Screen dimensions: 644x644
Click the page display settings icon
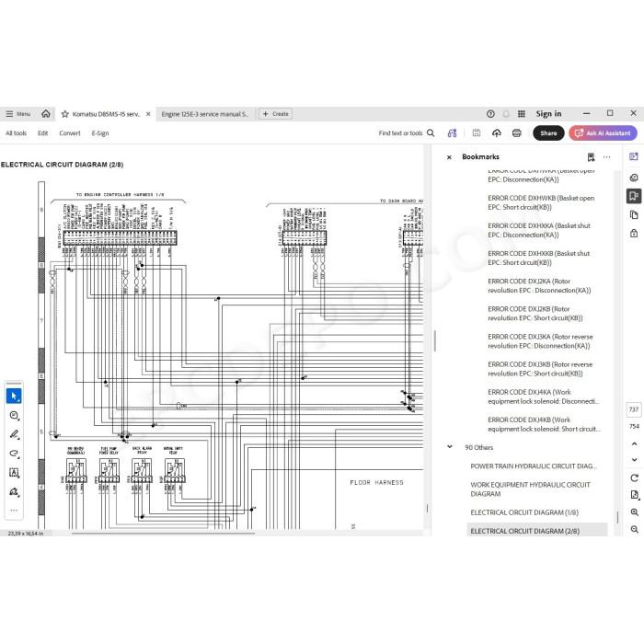[634, 495]
